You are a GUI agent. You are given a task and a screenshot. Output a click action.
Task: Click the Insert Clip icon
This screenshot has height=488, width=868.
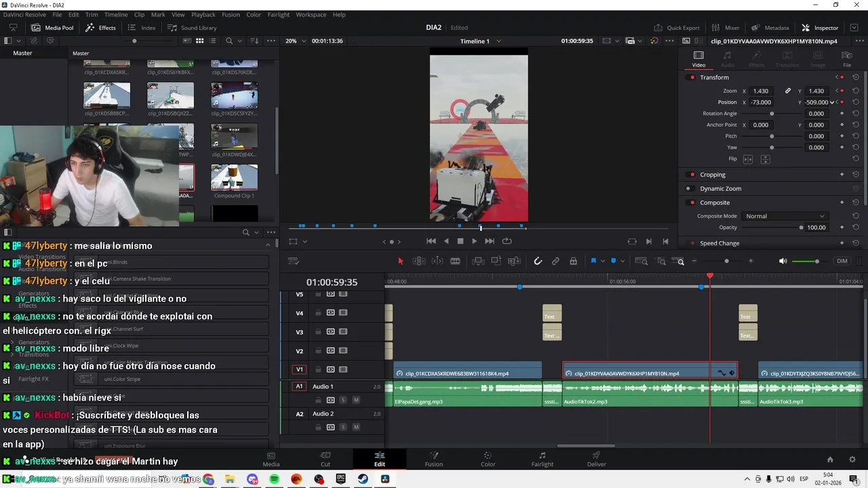tap(478, 261)
